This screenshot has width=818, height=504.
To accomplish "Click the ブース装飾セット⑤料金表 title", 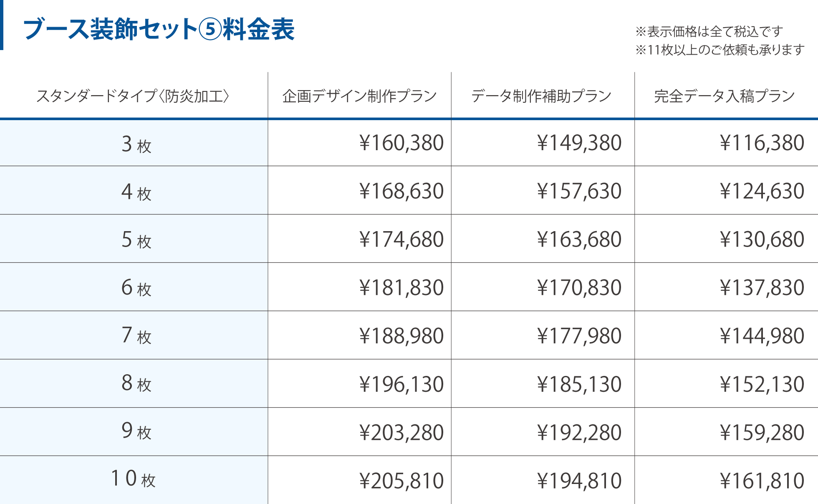I will point(159,29).
